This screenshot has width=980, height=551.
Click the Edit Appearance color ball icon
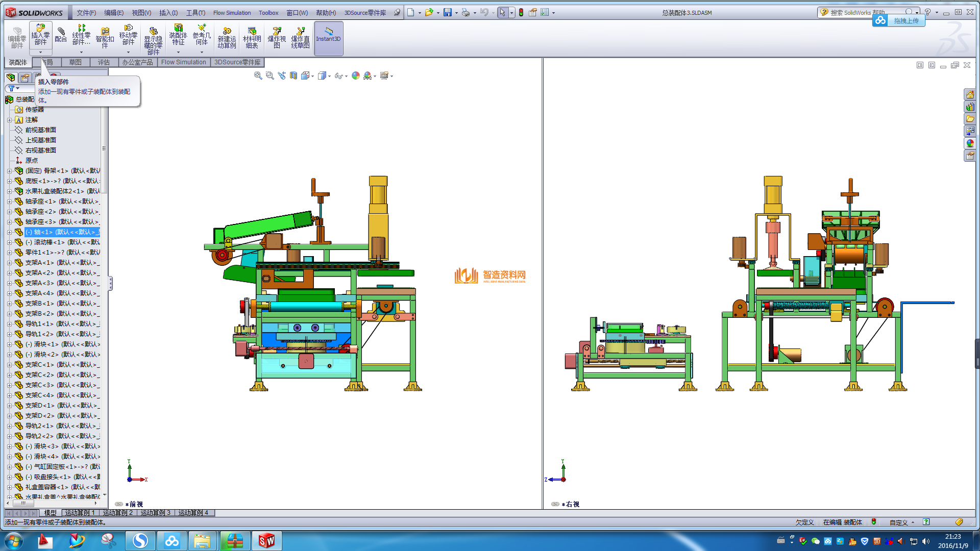click(x=356, y=76)
